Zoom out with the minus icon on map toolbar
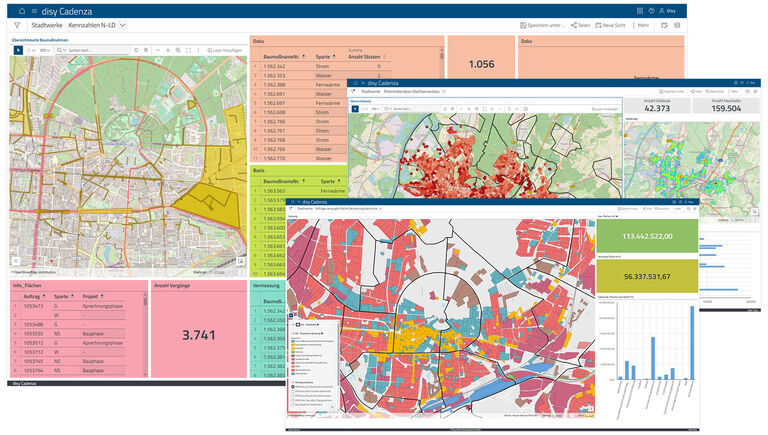The width and height of the screenshot is (768, 435). tap(158, 50)
